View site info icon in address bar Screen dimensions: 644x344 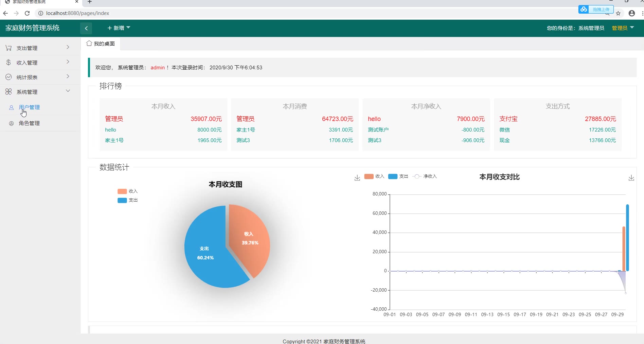(40, 13)
